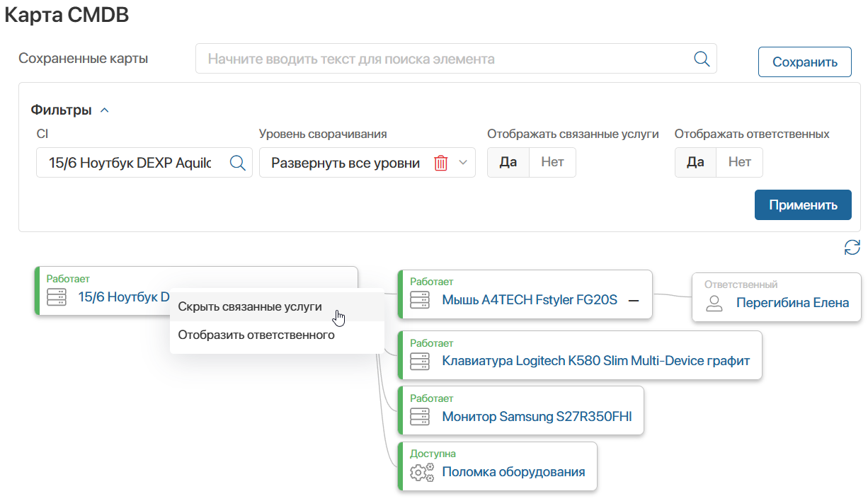The image size is (868, 501).
Task: Click the server icon next to Клавиатура Logitech
Action: [x=420, y=361]
